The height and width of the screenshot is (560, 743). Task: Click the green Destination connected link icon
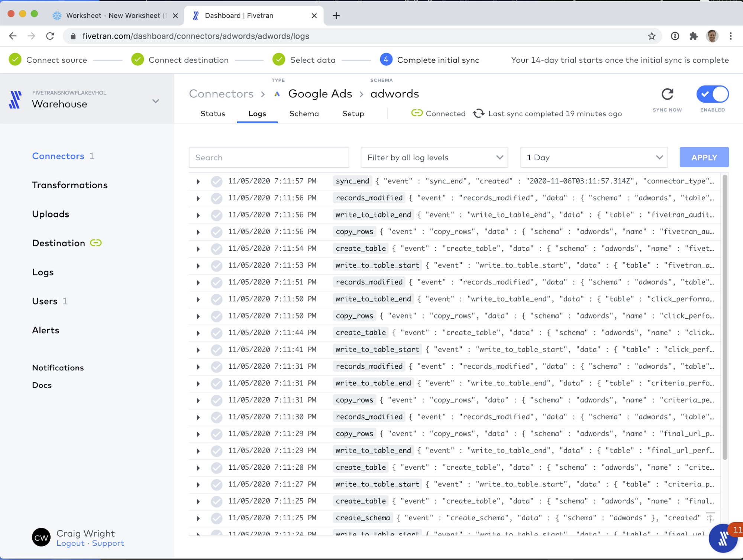click(x=96, y=243)
